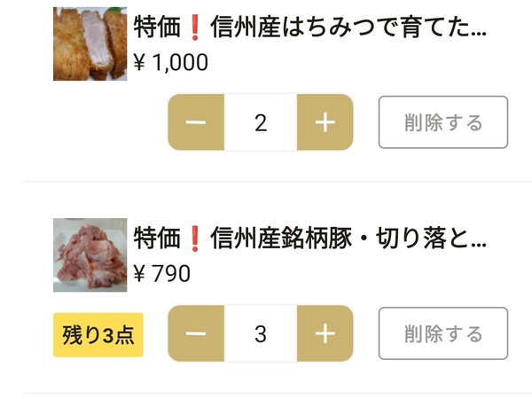Click the 特価 label on the ¥790 item
The width and height of the screenshot is (532, 399).
pyautogui.click(x=157, y=239)
